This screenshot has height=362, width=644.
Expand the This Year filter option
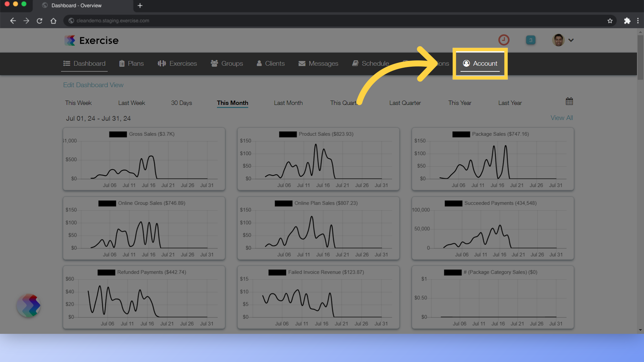(x=460, y=103)
